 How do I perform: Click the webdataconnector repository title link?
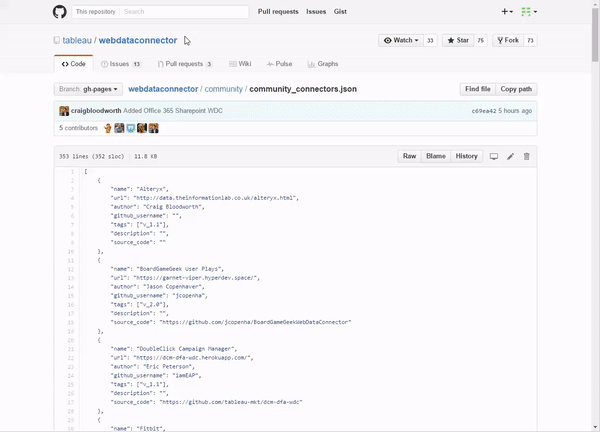[138, 40]
